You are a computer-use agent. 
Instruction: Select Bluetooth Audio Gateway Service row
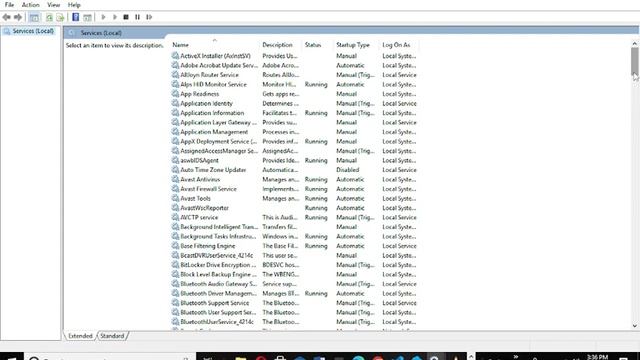tap(294, 284)
